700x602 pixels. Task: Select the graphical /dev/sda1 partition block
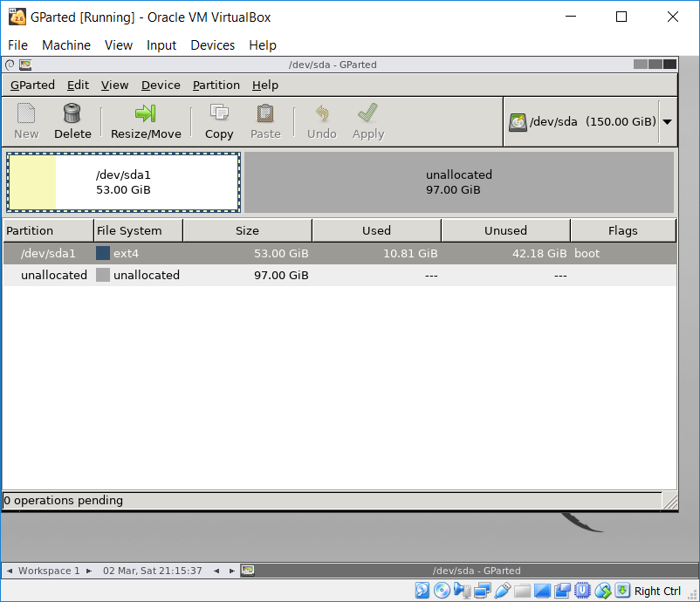click(122, 181)
